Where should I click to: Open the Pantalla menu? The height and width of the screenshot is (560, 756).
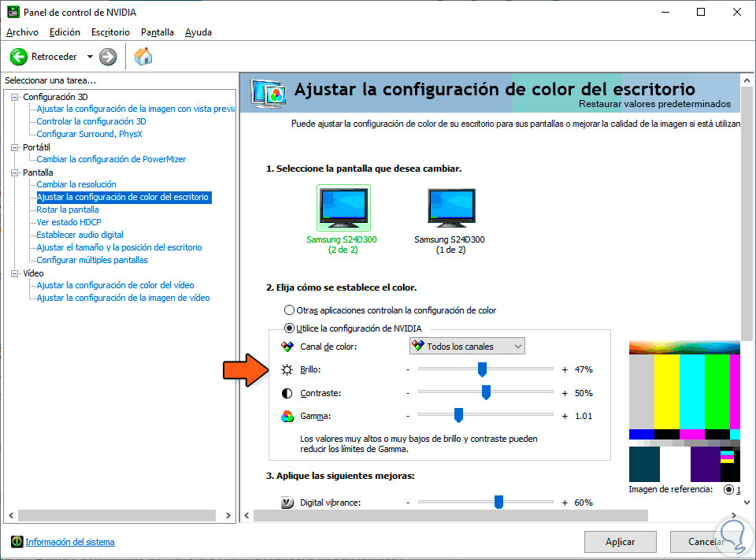tap(157, 32)
